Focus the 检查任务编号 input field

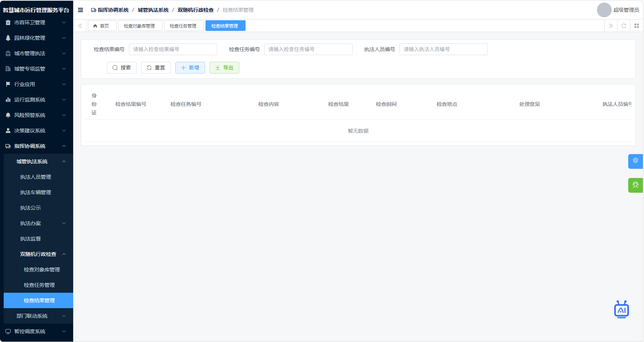pos(308,49)
